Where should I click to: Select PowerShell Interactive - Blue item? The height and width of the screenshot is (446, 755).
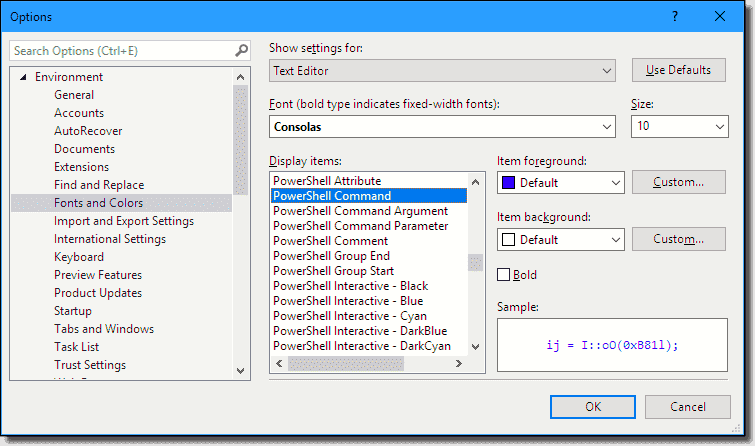[x=368, y=301]
